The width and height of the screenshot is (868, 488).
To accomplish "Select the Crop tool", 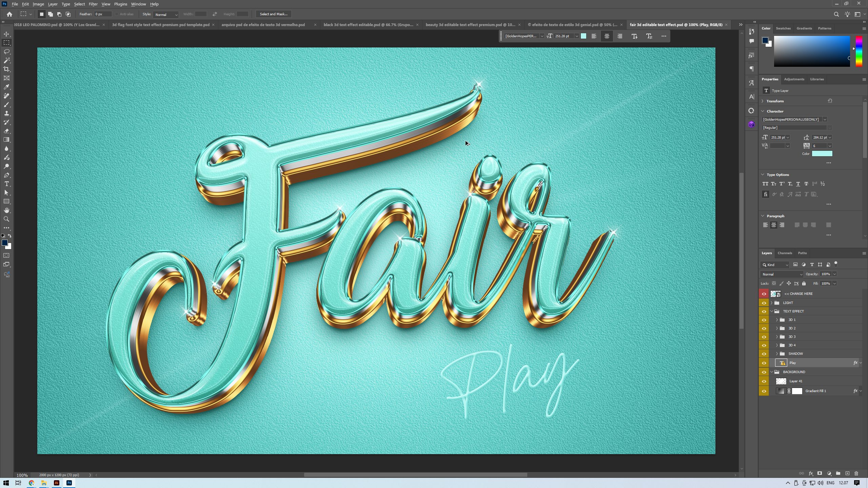I will click(6, 69).
